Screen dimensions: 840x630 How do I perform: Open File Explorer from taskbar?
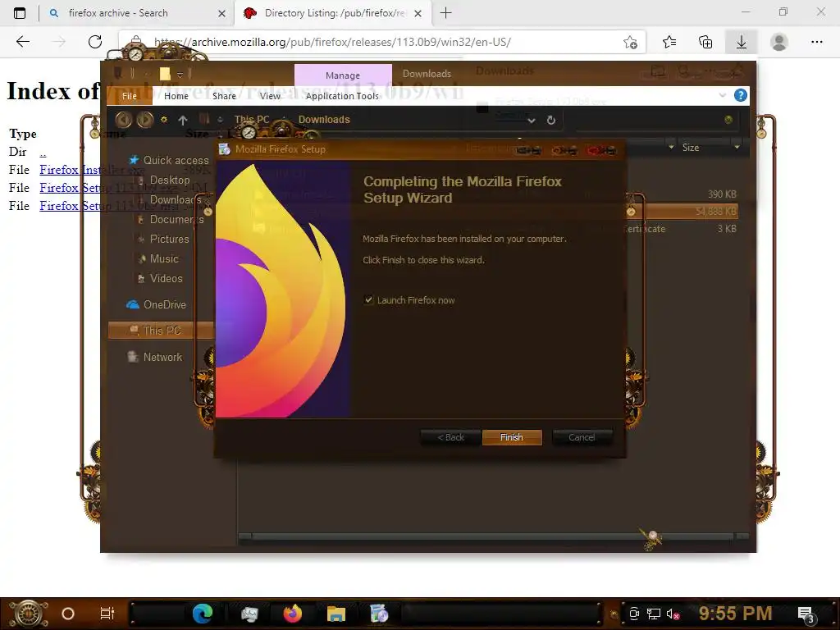coord(336,614)
